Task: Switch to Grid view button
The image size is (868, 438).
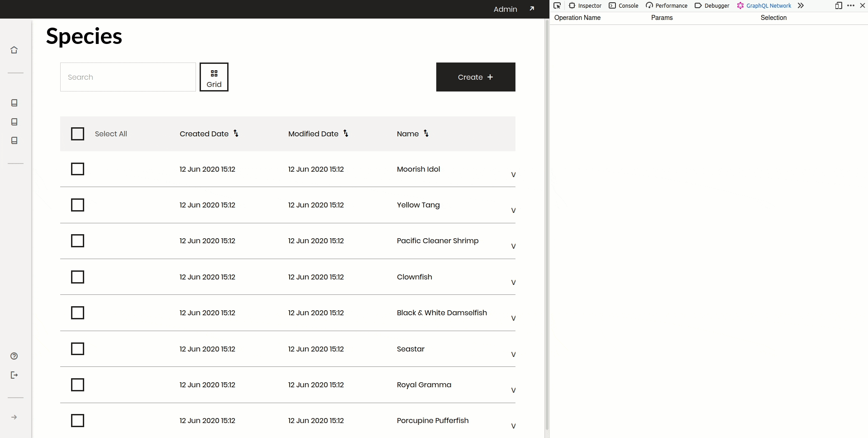Action: 214,77
